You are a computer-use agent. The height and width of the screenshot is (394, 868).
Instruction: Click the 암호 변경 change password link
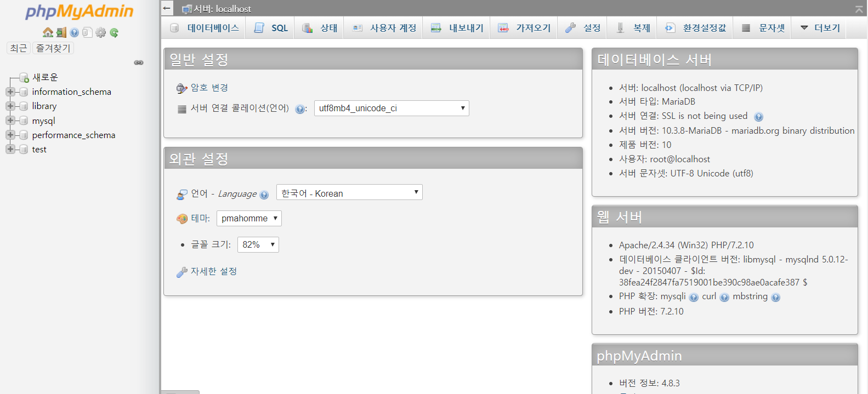209,88
